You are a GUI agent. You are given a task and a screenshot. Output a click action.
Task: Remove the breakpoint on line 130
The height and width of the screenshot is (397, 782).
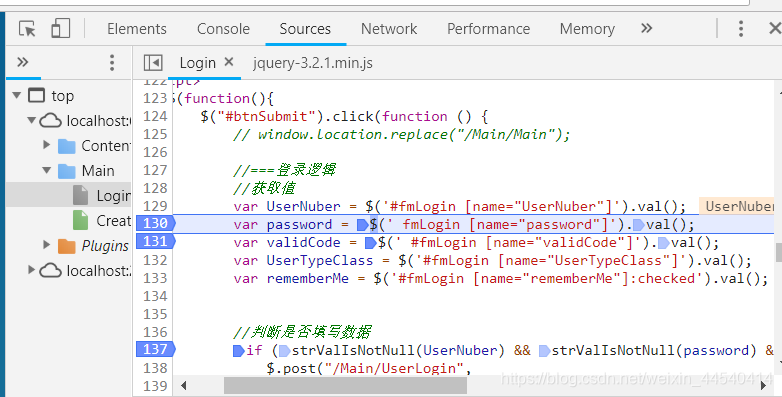pyautogui.click(x=156, y=223)
